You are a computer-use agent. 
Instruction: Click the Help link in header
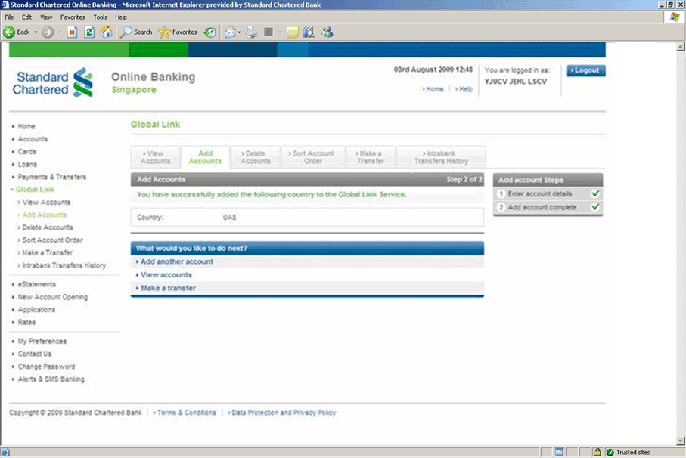[x=464, y=89]
